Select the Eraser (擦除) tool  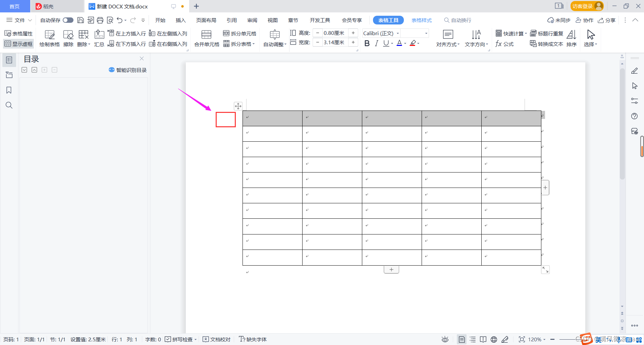[x=68, y=39]
